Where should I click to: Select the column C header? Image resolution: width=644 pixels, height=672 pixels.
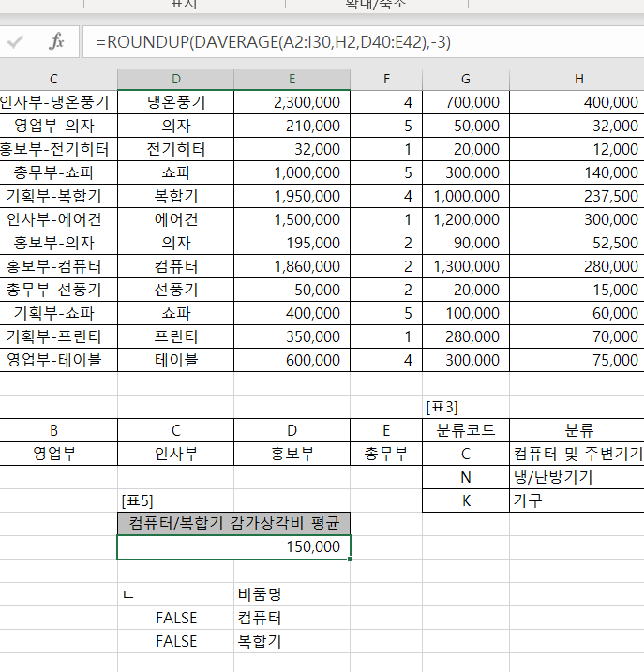(x=53, y=79)
